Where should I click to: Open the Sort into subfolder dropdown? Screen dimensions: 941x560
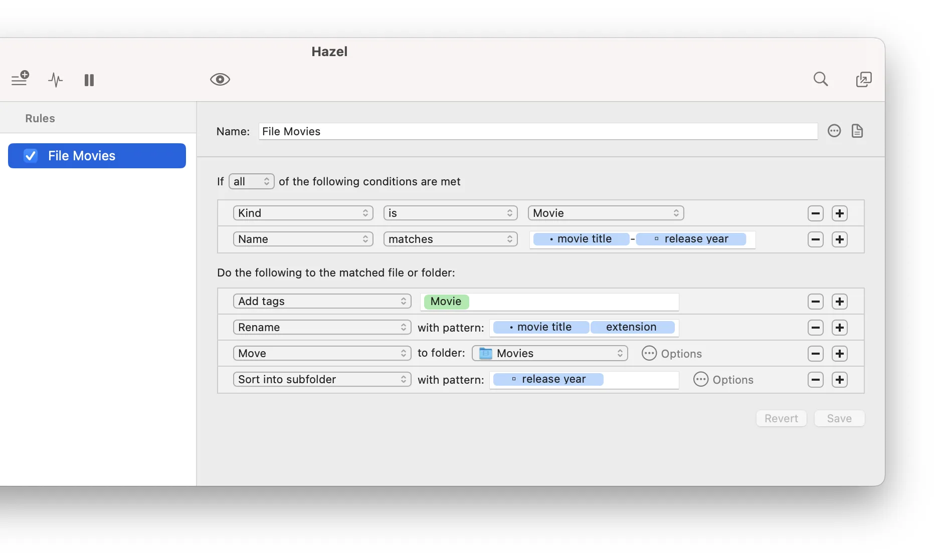(x=322, y=379)
